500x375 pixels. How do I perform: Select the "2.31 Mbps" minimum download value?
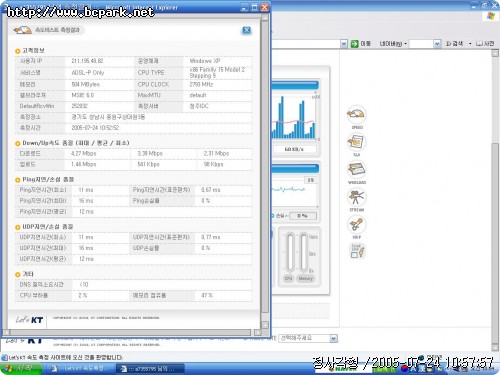coord(216,154)
